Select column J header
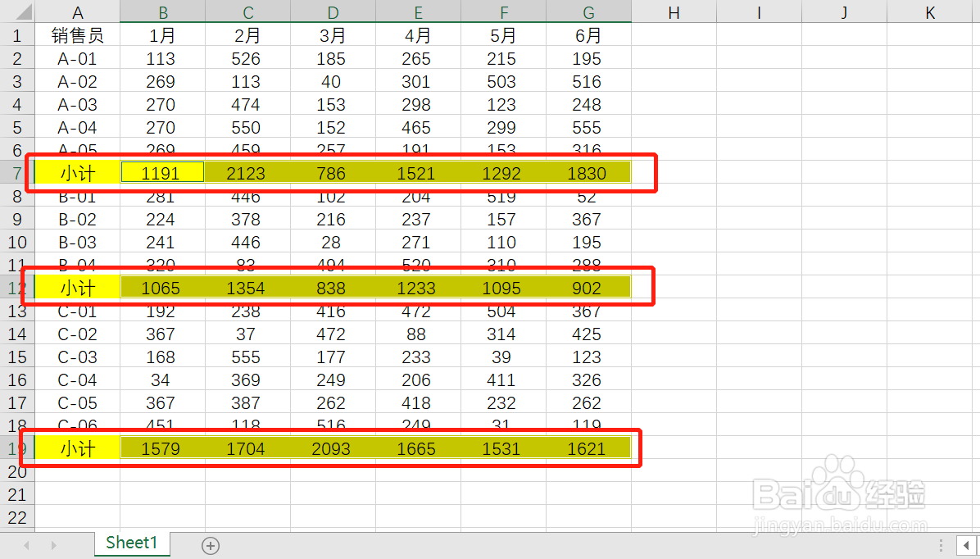 (x=844, y=12)
